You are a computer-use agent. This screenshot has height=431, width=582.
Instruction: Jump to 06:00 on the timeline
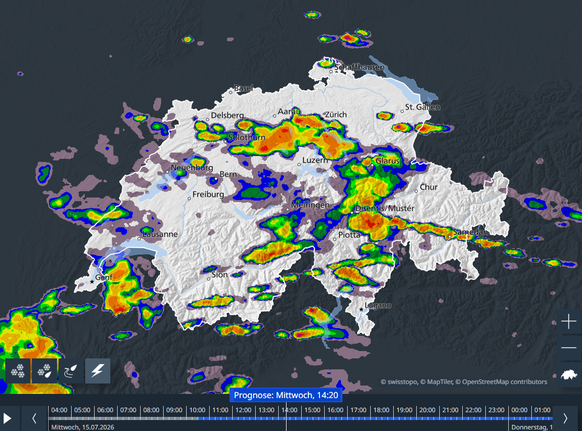click(x=105, y=410)
